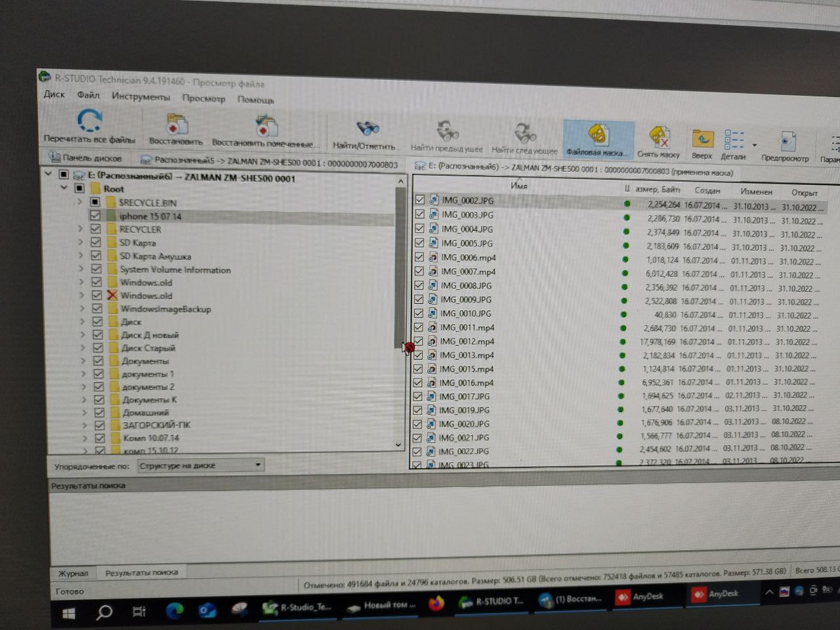
Task: Sort by the Создан column header
Action: [707, 191]
